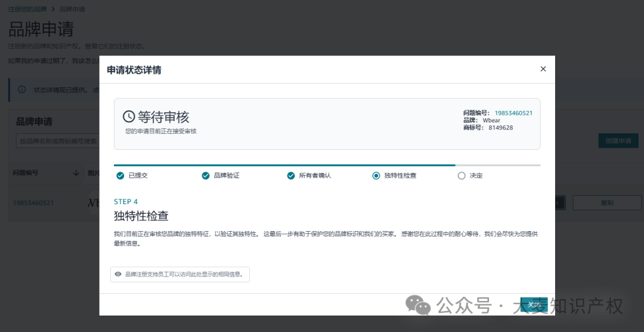The height and width of the screenshot is (332, 644).
Task: Click the progress bar above the steps
Action: click(327, 165)
